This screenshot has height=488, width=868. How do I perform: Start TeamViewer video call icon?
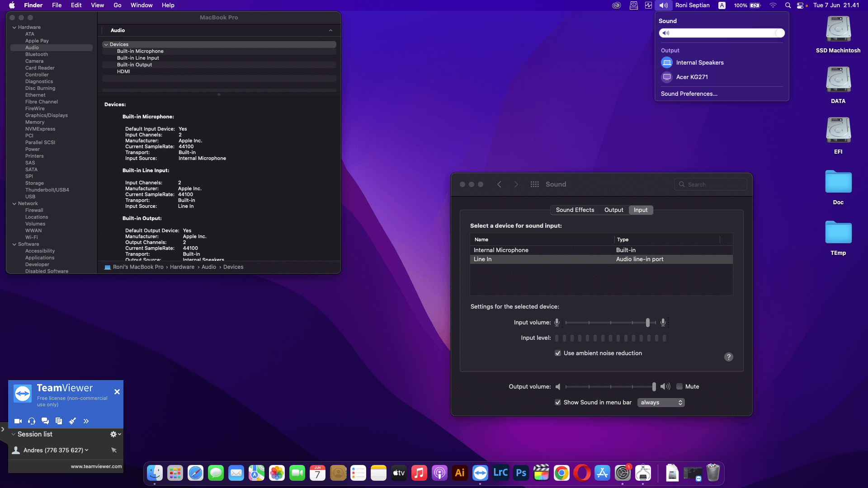(x=18, y=421)
